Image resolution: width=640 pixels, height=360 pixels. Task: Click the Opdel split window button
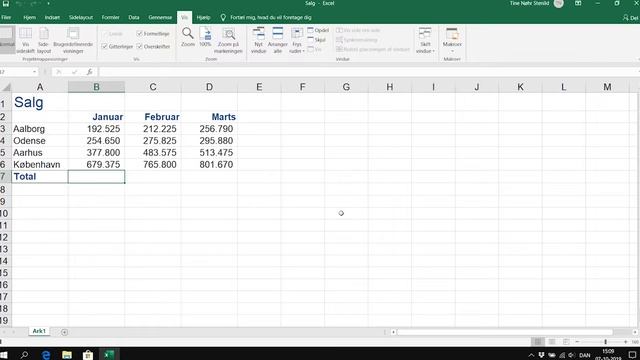click(318, 30)
